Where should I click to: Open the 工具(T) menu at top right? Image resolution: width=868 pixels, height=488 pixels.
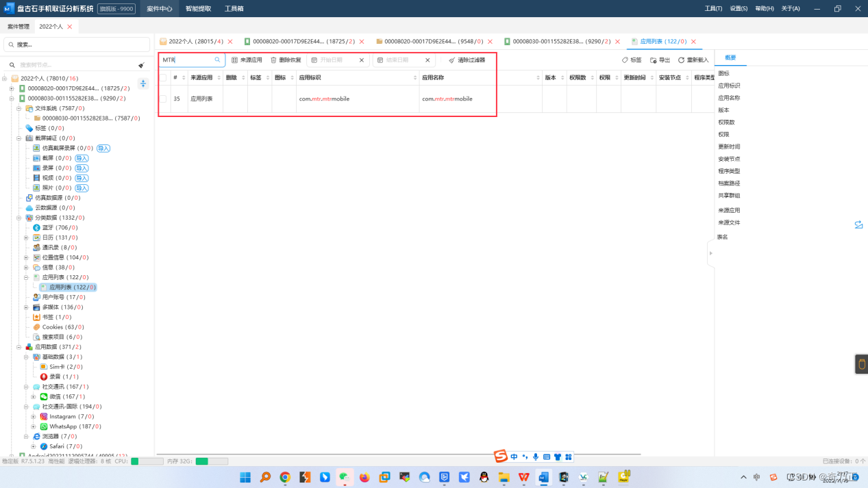click(x=713, y=9)
